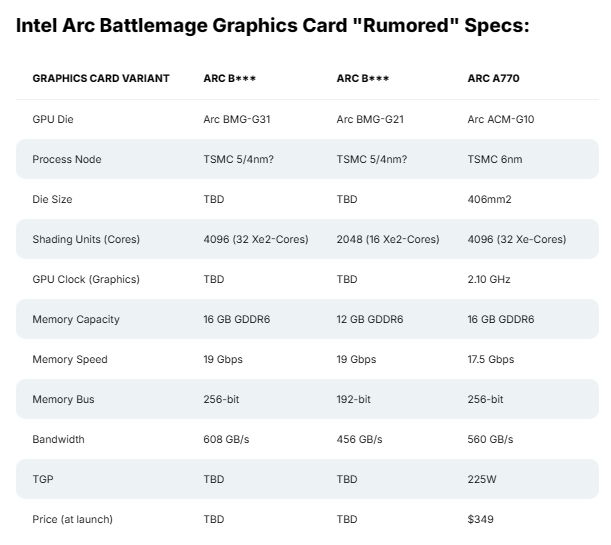Select the Arc BMG-G31 cell
The image size is (611, 545).
[x=237, y=120]
